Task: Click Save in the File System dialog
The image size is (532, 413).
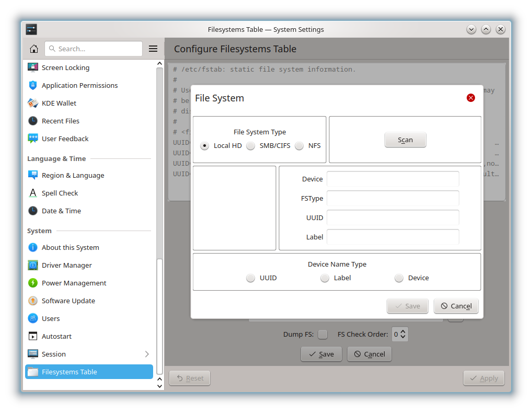Action: pos(408,306)
